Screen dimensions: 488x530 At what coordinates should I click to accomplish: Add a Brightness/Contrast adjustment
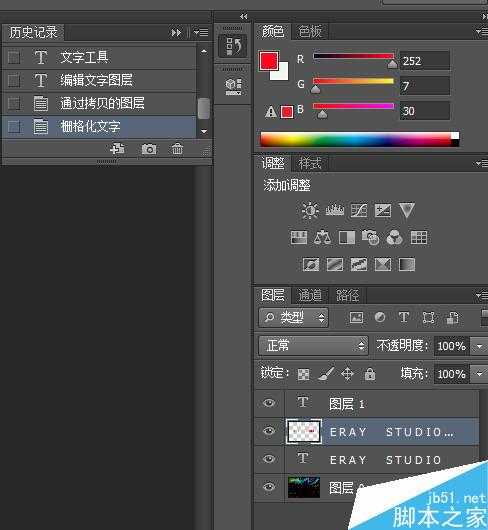[310, 210]
